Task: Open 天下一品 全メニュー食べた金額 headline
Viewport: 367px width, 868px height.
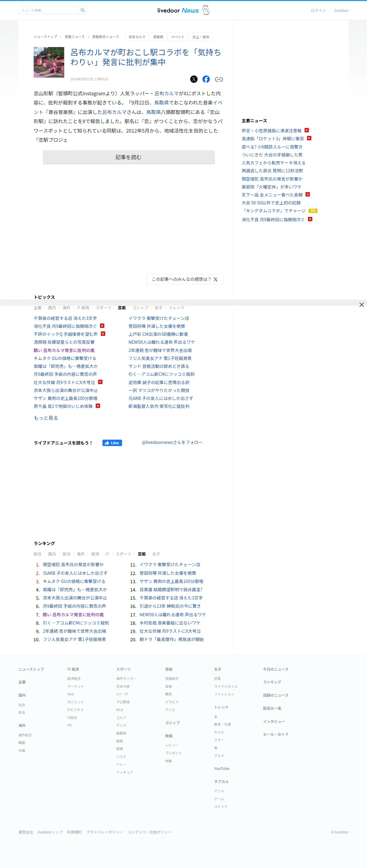Action: point(272,195)
